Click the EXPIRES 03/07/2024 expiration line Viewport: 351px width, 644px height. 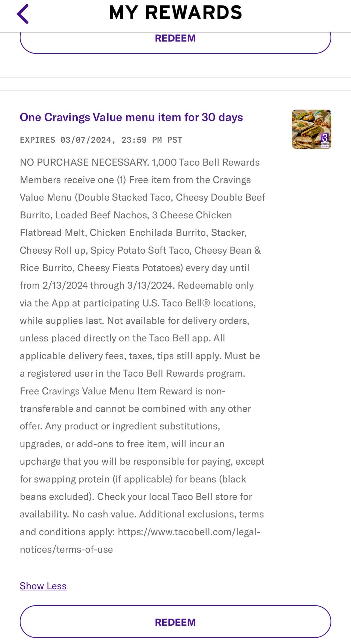pyautogui.click(x=101, y=140)
